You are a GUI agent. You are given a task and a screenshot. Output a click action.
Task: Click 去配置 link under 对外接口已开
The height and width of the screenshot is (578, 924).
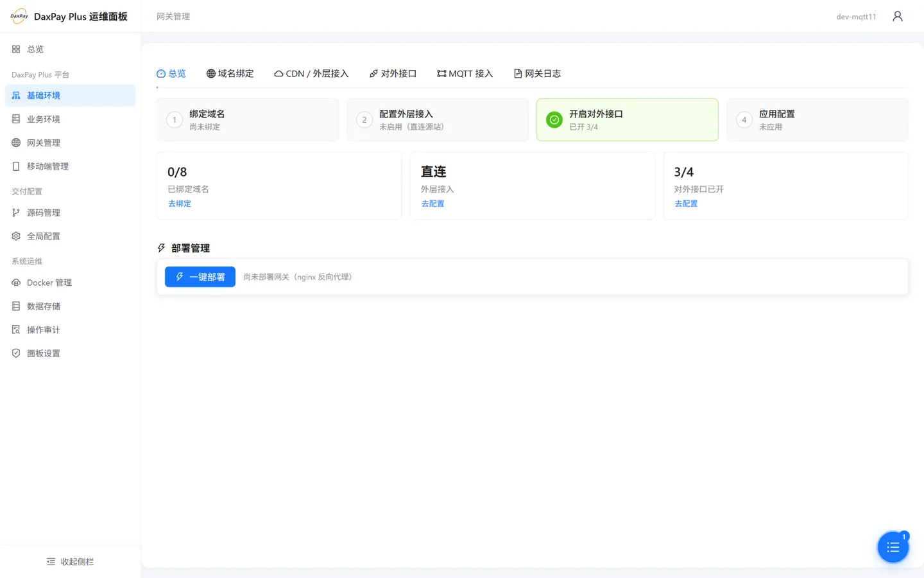pos(686,204)
